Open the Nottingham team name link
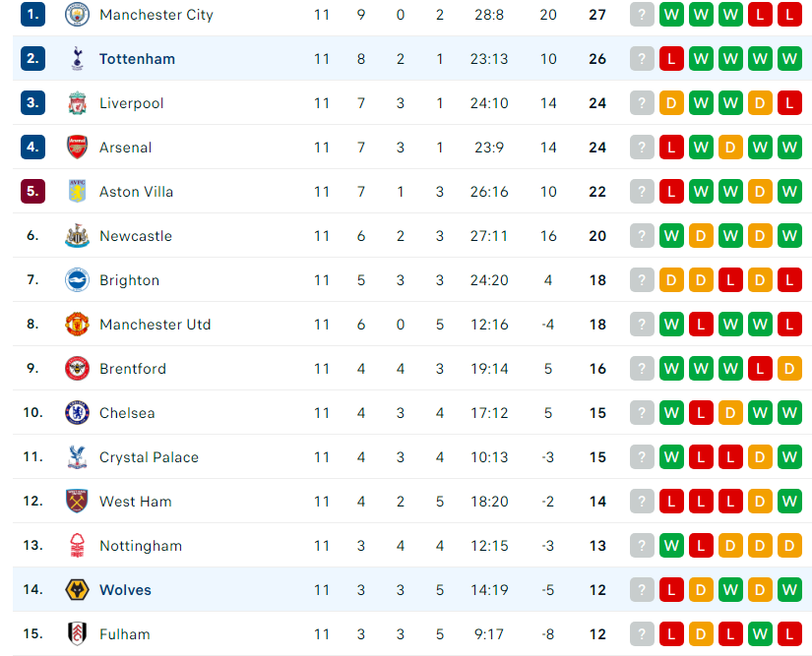Screen dimensions: 812x656 point(141,546)
